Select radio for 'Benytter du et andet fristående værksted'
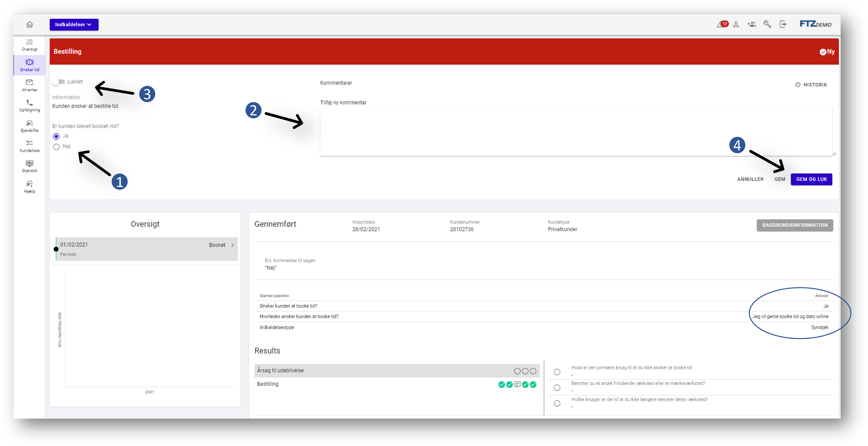This screenshot has width=868, height=446. coord(557,387)
